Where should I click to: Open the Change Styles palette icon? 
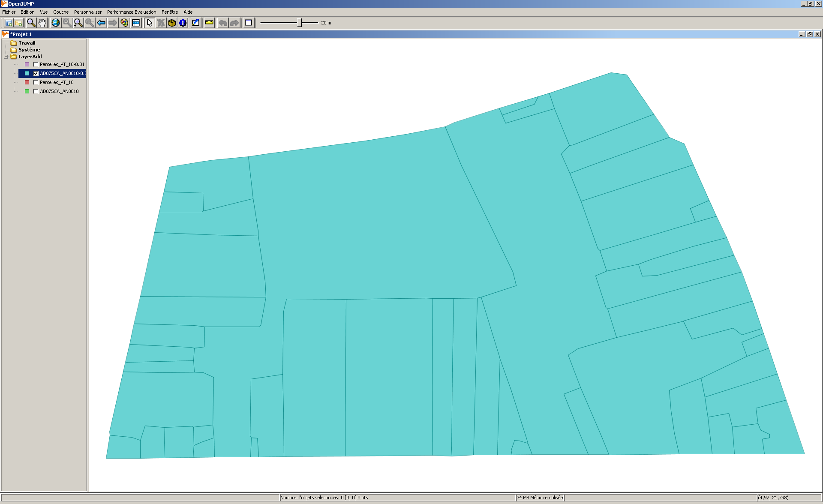(x=124, y=23)
